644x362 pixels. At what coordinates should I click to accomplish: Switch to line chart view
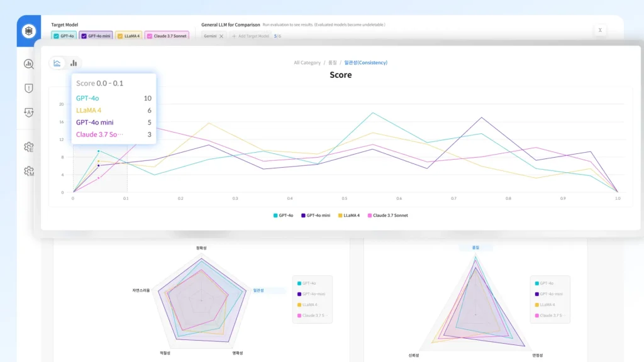tap(58, 63)
